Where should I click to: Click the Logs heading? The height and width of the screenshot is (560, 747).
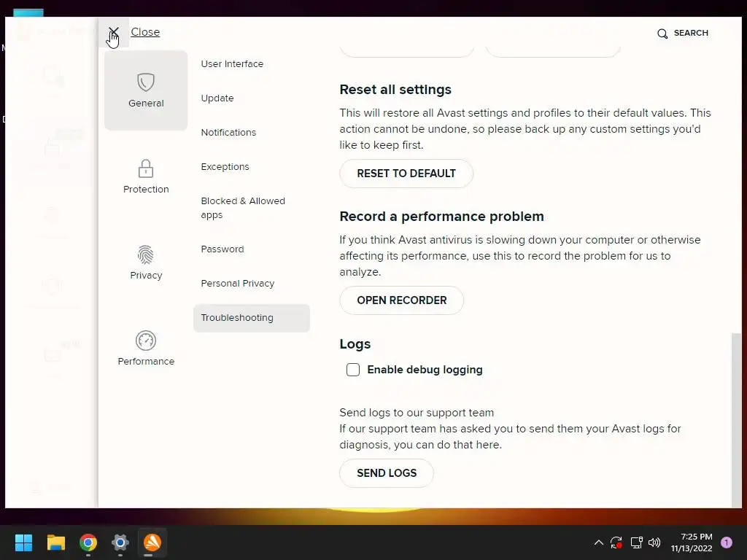point(355,344)
